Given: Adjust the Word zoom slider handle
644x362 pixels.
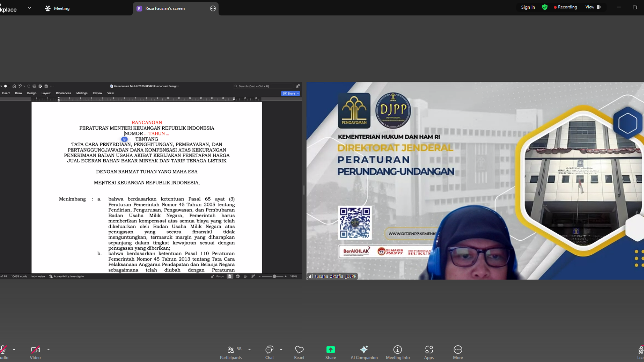Looking at the screenshot, I should 274,277.
